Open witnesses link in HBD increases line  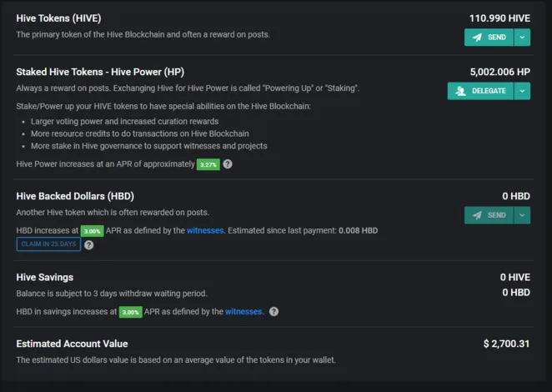click(205, 230)
